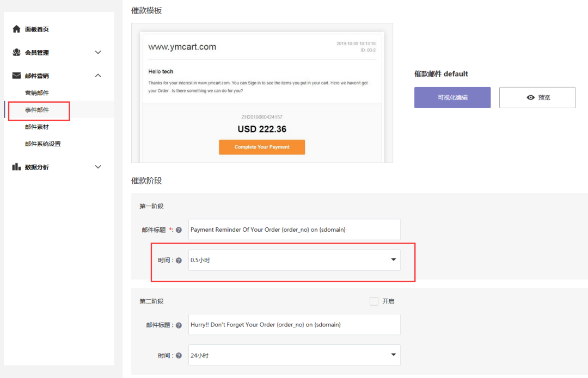
Task: Click the Payment Reminder subject input field
Action: point(294,230)
